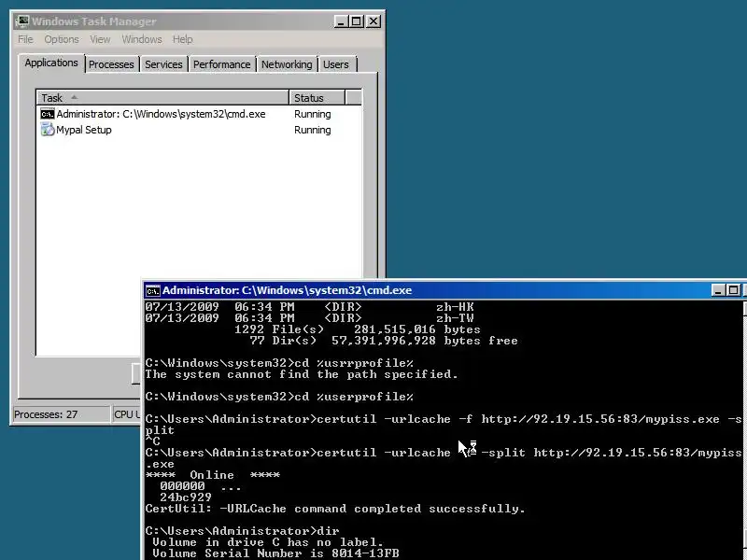The height and width of the screenshot is (560, 747).
Task: Click the zh-TW directory entry in console
Action: (309, 318)
